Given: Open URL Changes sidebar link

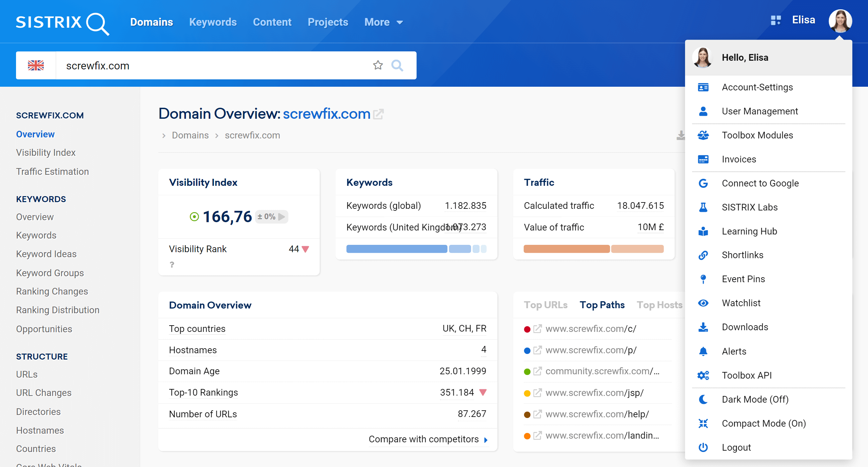Looking at the screenshot, I should (x=43, y=393).
